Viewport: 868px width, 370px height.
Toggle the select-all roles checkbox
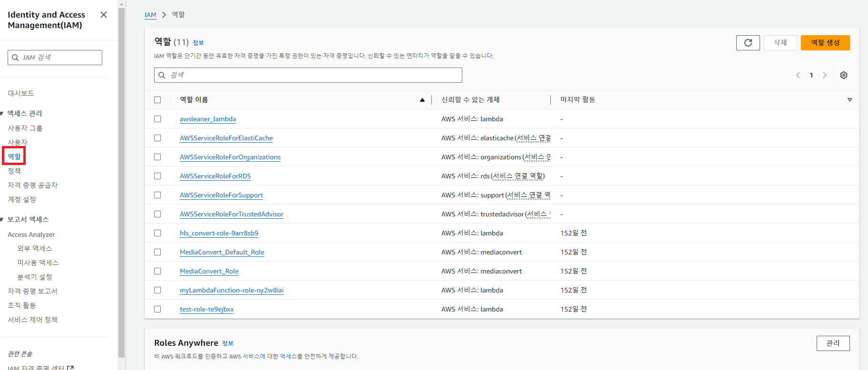pyautogui.click(x=157, y=100)
